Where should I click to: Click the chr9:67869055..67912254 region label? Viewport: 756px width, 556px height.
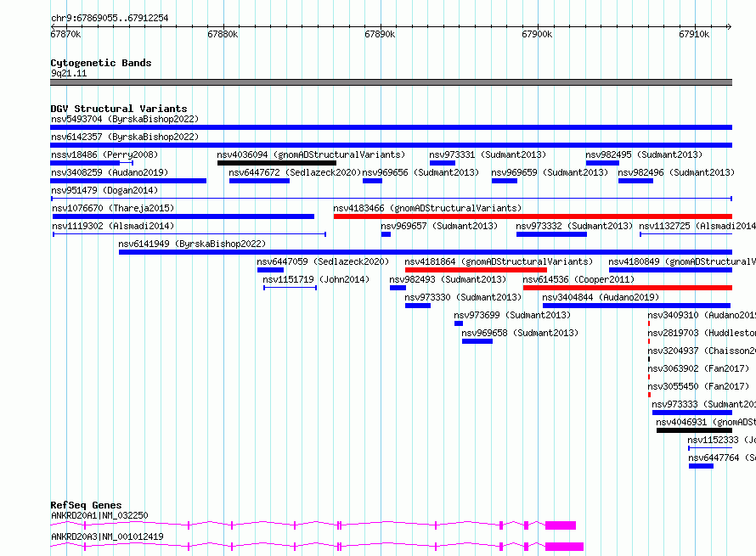110,18
